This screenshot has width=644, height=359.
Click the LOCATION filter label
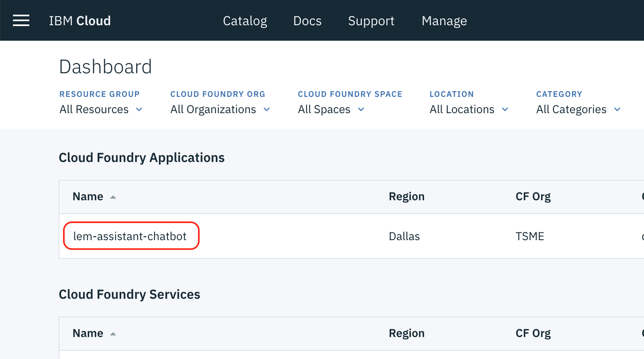pyautogui.click(x=452, y=94)
